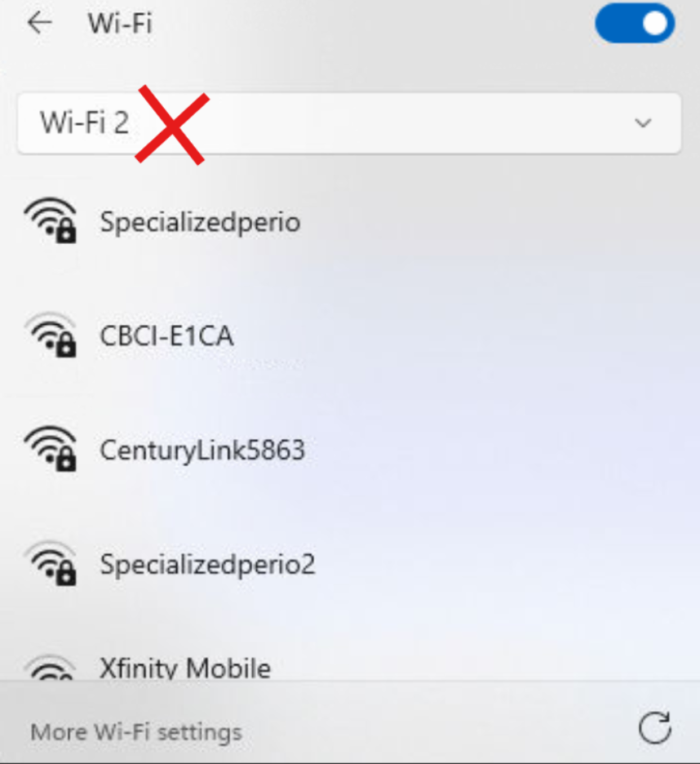Click the white knob of the Wi-Fi switch
This screenshot has width=700, height=764.
(x=655, y=24)
